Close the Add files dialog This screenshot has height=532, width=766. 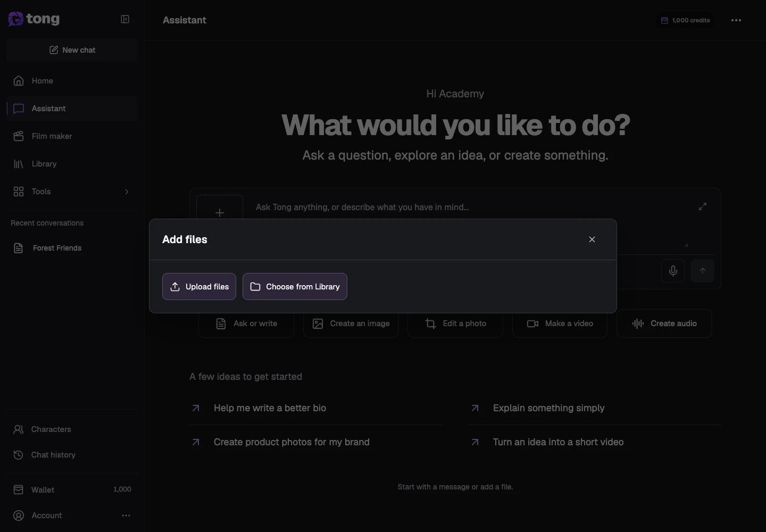click(592, 239)
